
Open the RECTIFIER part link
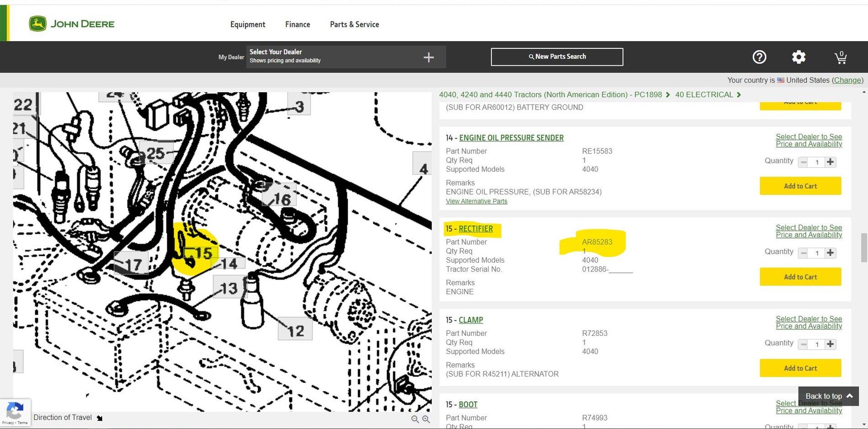476,228
